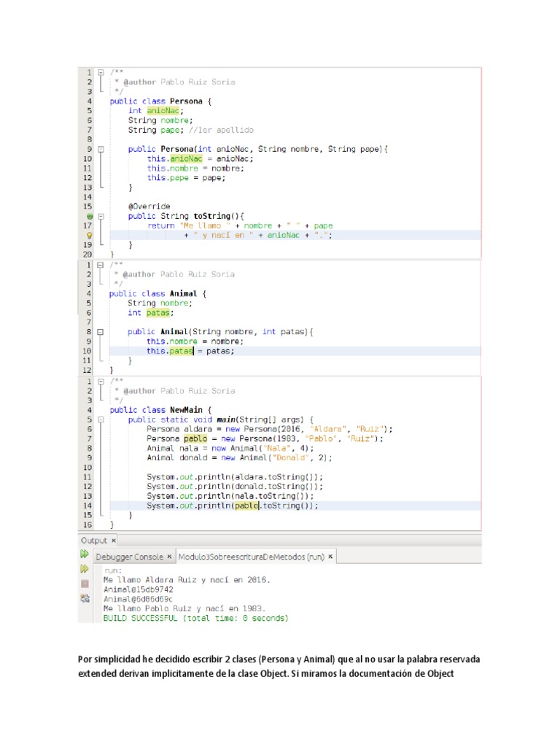Click the settings icon below the stop button
This screenshot has width=560, height=747.
(85, 598)
